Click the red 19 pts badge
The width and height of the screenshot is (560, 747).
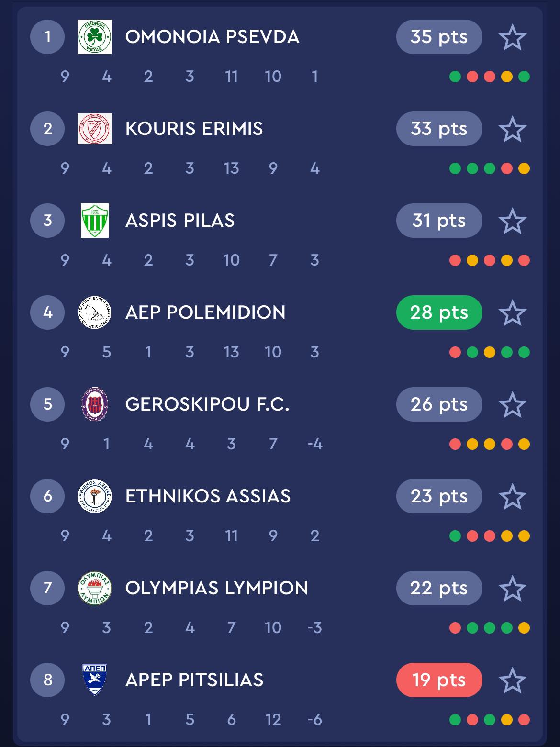(439, 680)
